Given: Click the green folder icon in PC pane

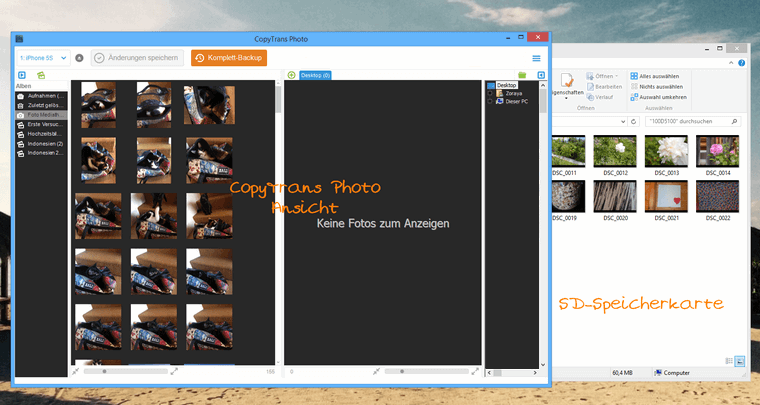Looking at the screenshot, I should tap(522, 75).
